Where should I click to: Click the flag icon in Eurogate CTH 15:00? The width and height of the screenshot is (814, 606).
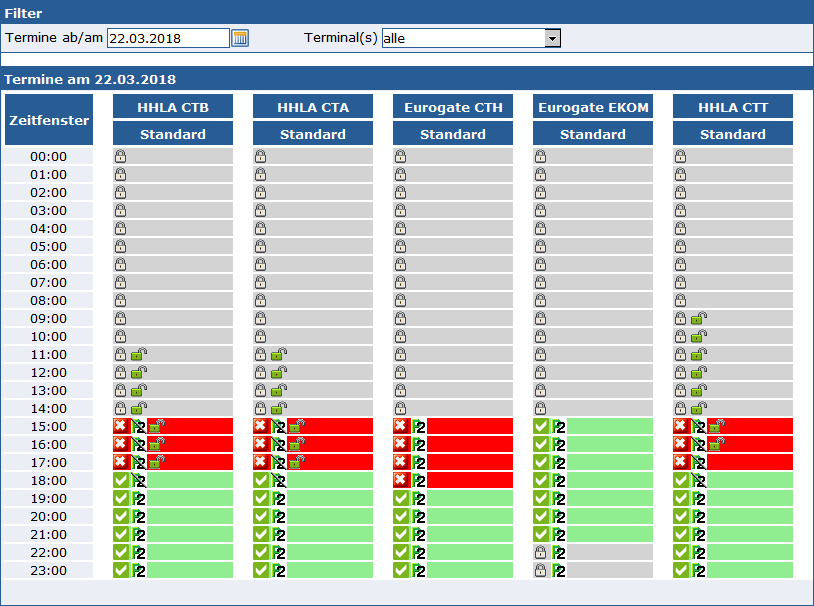coord(419,427)
